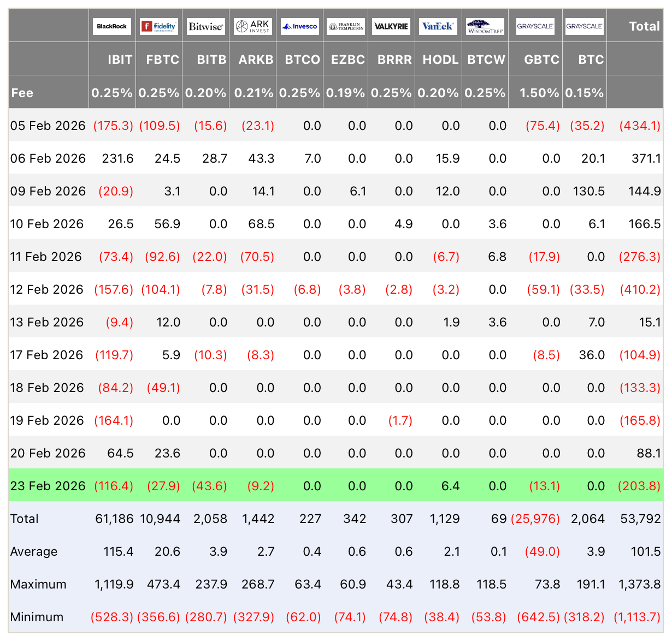Click the 05 Feb 2026 row date
672x642 pixels.
click(48, 126)
